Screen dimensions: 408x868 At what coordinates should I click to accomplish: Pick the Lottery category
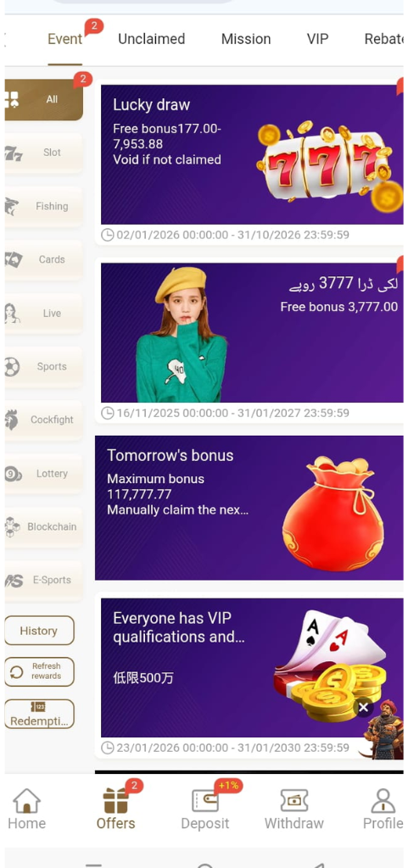pyautogui.click(x=44, y=474)
